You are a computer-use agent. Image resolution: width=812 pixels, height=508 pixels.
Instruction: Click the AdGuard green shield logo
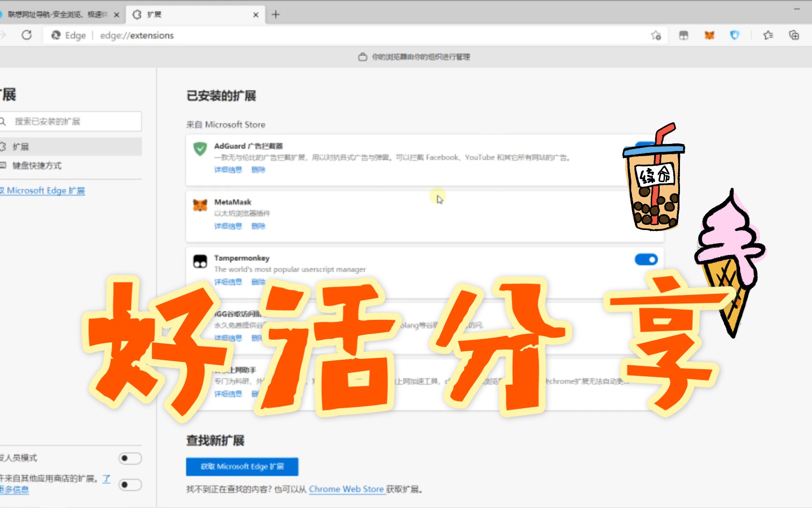(x=200, y=149)
